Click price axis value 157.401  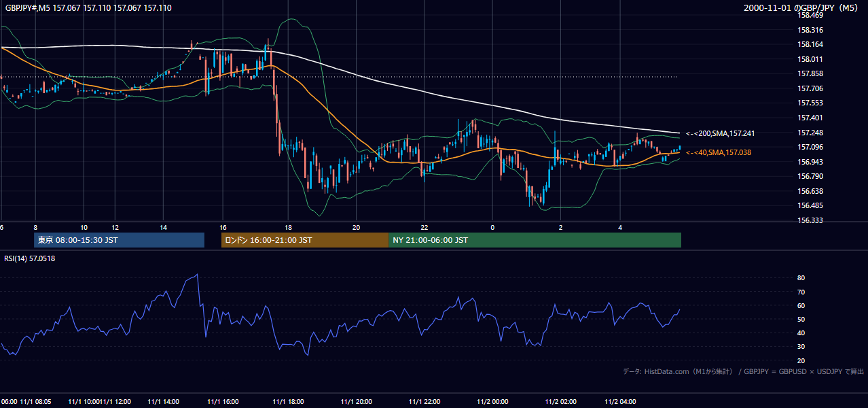pyautogui.click(x=810, y=118)
